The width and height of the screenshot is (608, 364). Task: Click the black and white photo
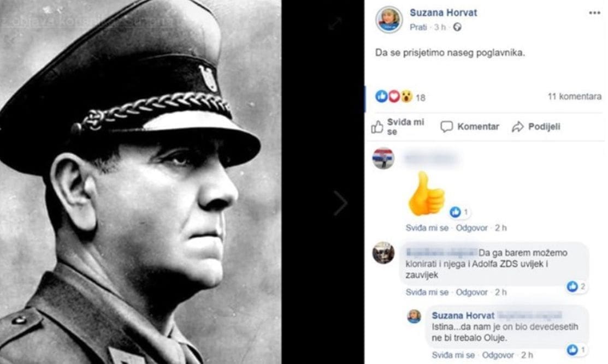click(x=140, y=182)
